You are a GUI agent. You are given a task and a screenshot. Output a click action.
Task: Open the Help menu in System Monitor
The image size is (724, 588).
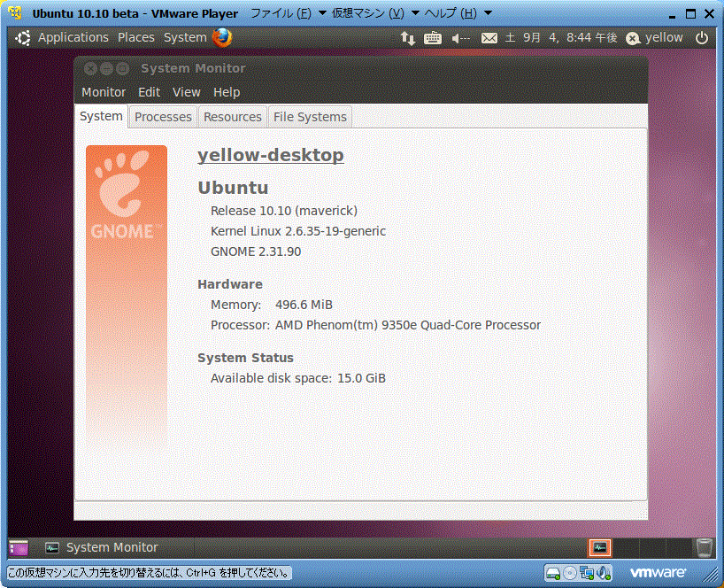click(x=227, y=92)
